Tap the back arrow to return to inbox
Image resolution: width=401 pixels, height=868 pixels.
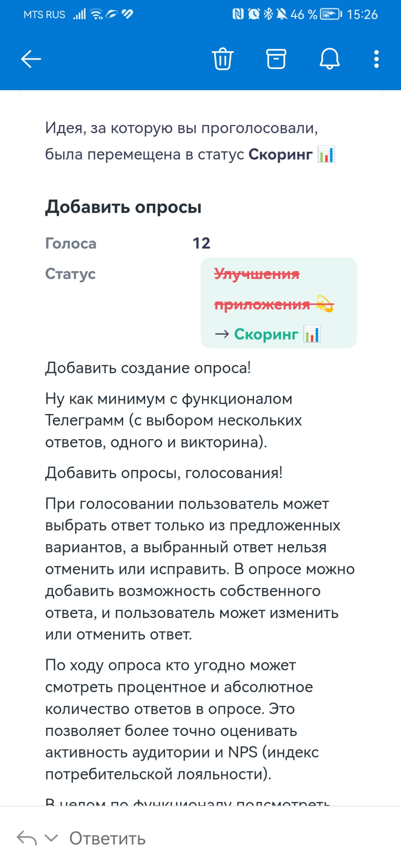click(31, 59)
